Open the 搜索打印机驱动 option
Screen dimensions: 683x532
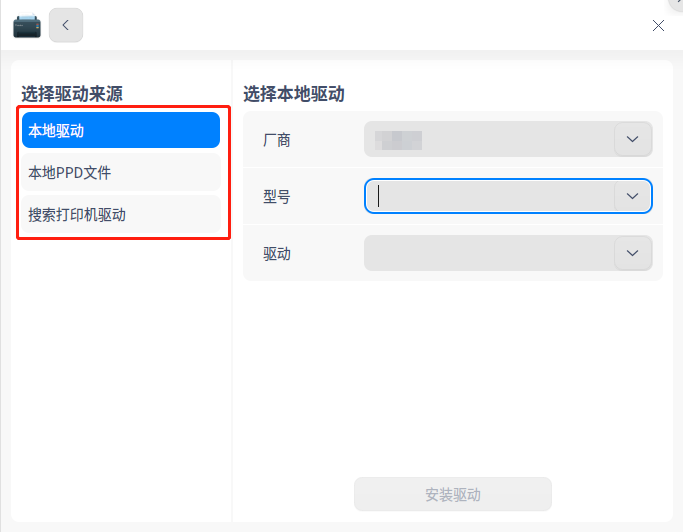[x=120, y=214]
